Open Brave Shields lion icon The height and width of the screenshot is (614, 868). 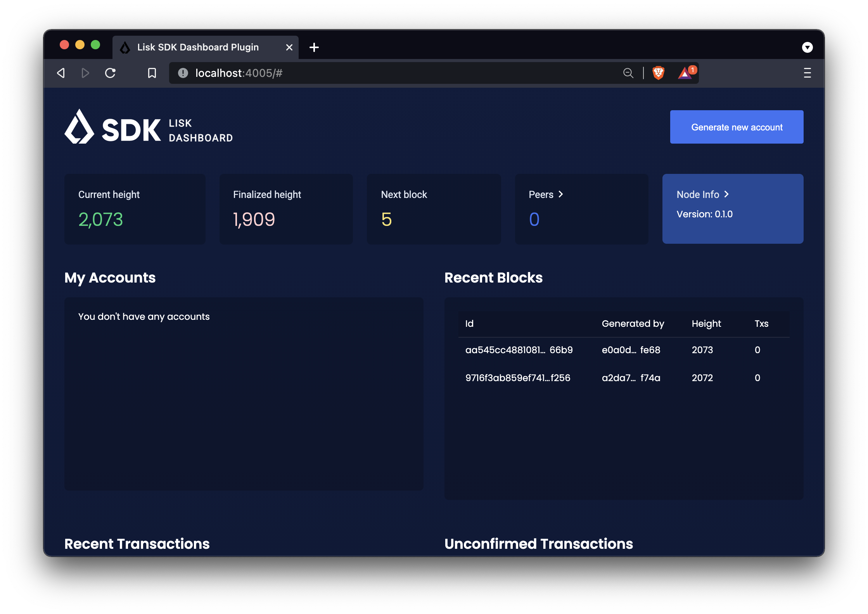click(x=659, y=73)
